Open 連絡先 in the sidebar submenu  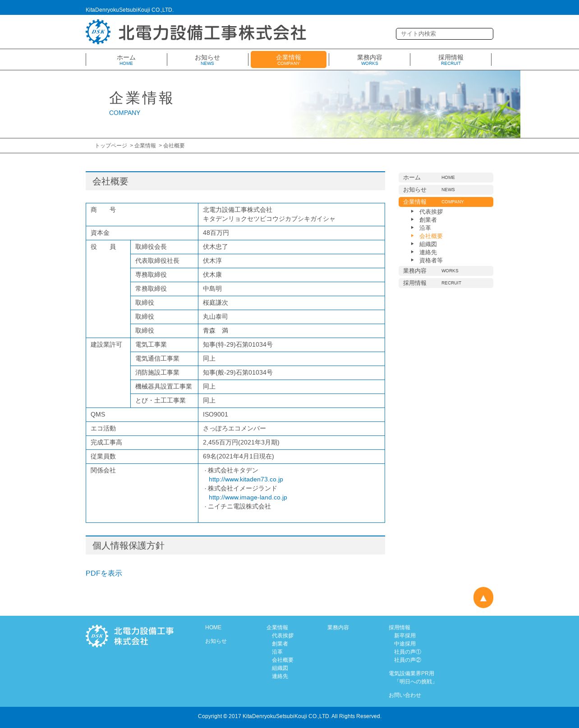(x=428, y=252)
